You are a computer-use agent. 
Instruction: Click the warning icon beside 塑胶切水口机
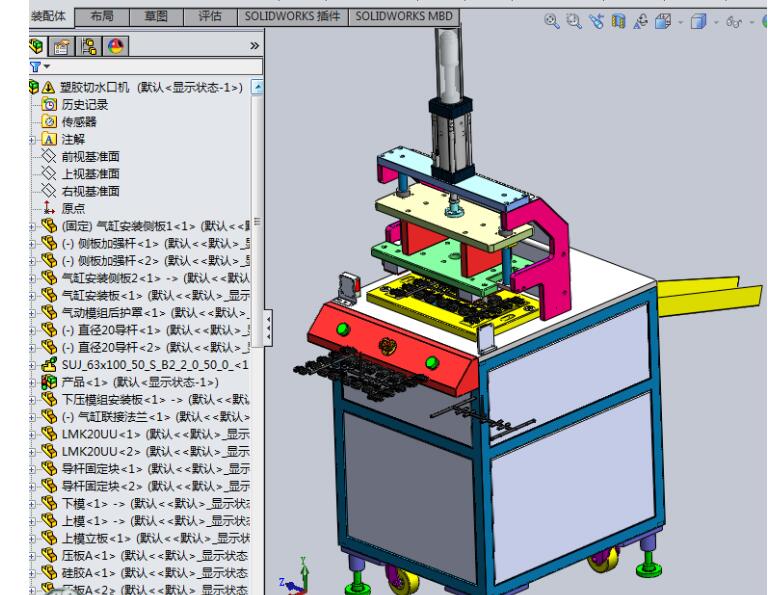48,88
